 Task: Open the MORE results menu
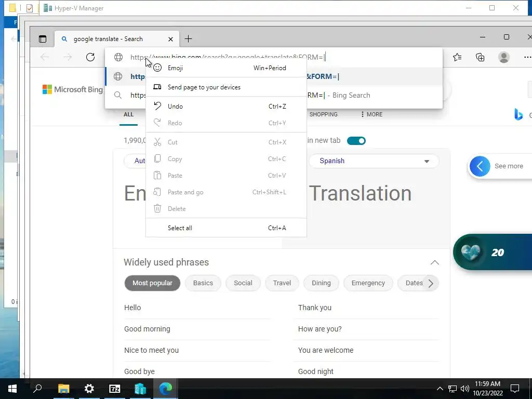pos(371,114)
